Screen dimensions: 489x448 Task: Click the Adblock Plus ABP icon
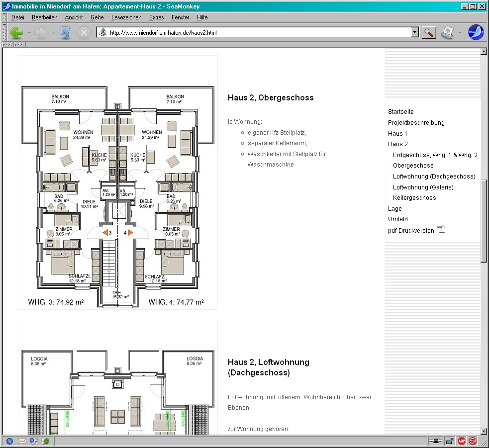click(x=462, y=441)
